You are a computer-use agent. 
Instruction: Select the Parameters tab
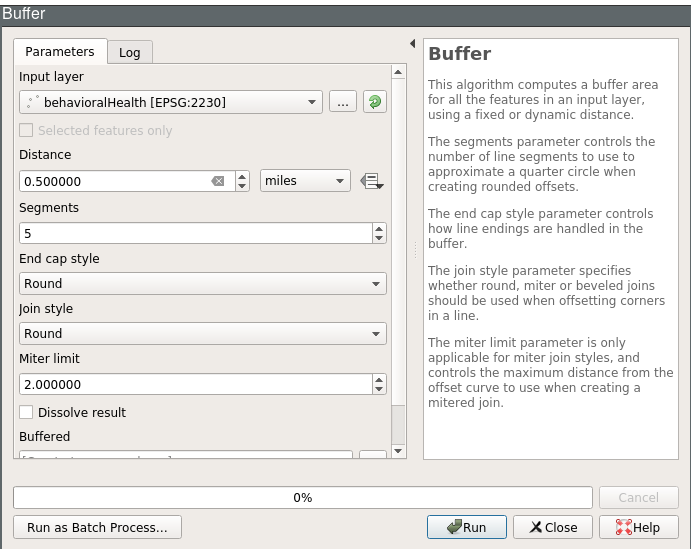tap(60, 51)
